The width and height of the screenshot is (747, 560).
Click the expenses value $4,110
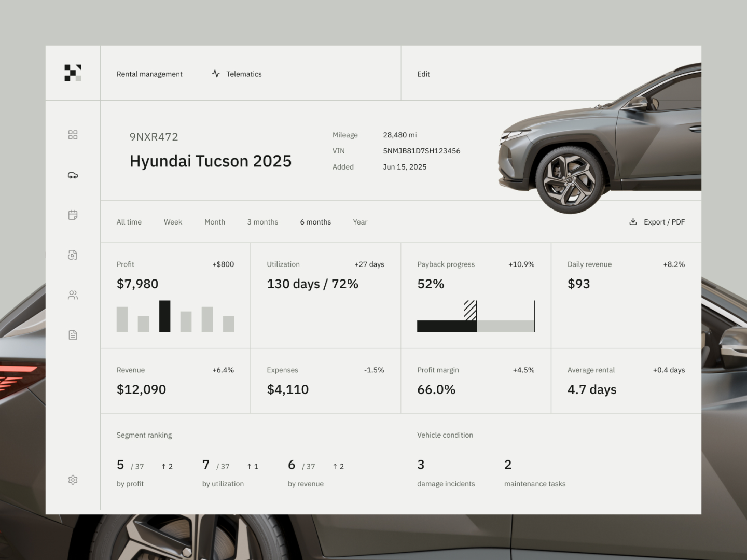288,389
